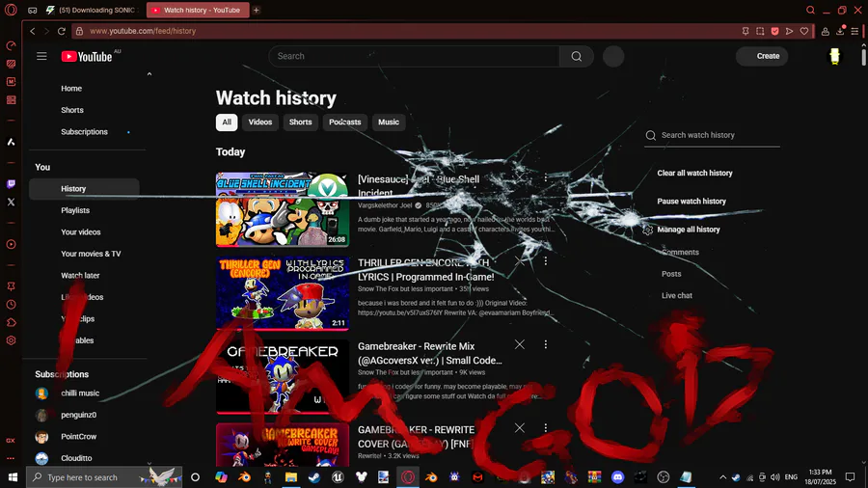Open X (Twitter) panel in Opera sidebar
The width and height of the screenshot is (868, 488).
click(11, 202)
